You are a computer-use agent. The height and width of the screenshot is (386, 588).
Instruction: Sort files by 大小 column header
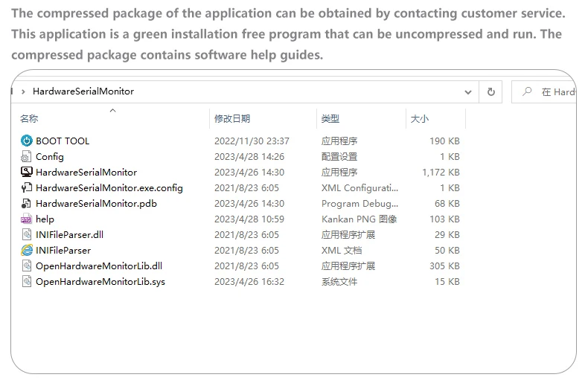[420, 119]
